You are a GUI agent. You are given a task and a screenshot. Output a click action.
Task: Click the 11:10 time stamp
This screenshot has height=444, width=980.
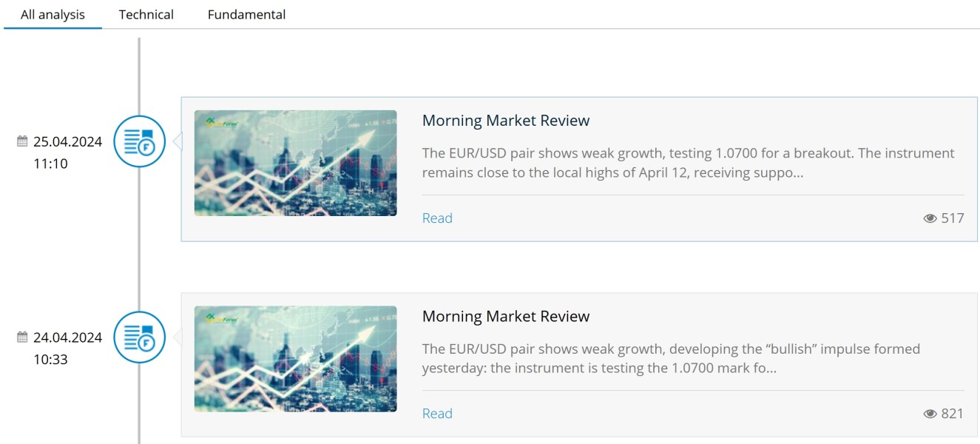pos(50,164)
